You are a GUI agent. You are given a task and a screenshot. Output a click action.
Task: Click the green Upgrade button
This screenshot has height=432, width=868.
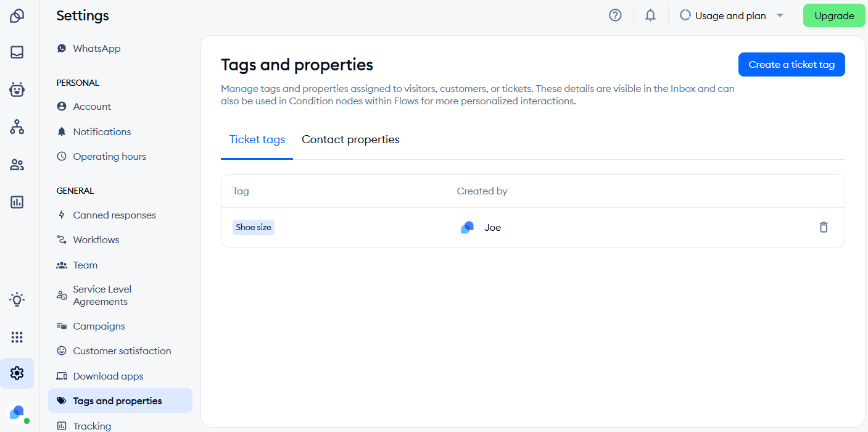pyautogui.click(x=834, y=15)
